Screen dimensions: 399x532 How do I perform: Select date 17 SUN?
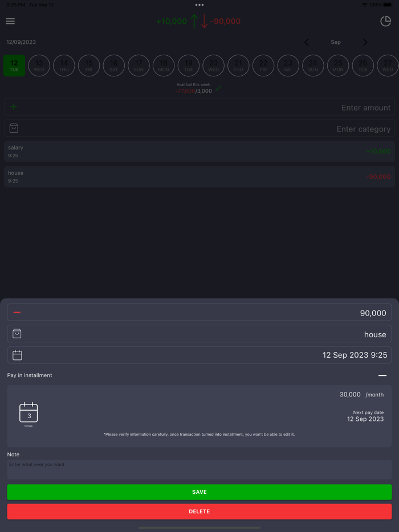click(x=139, y=66)
